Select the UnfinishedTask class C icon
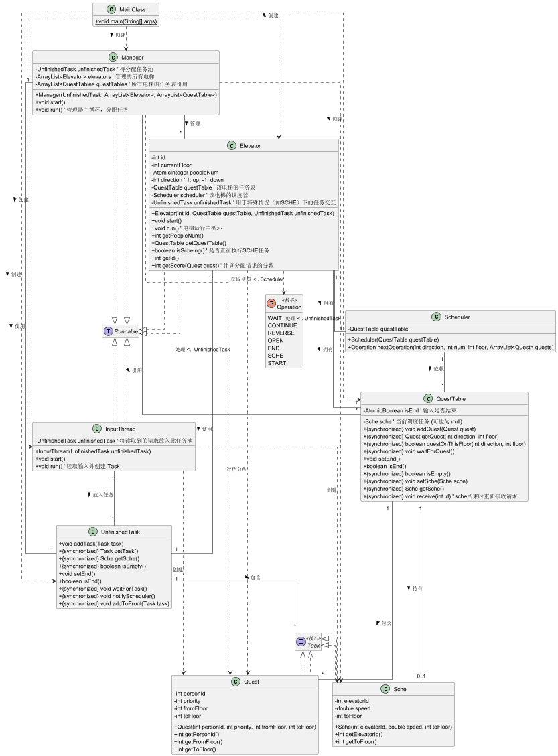 click(93, 532)
